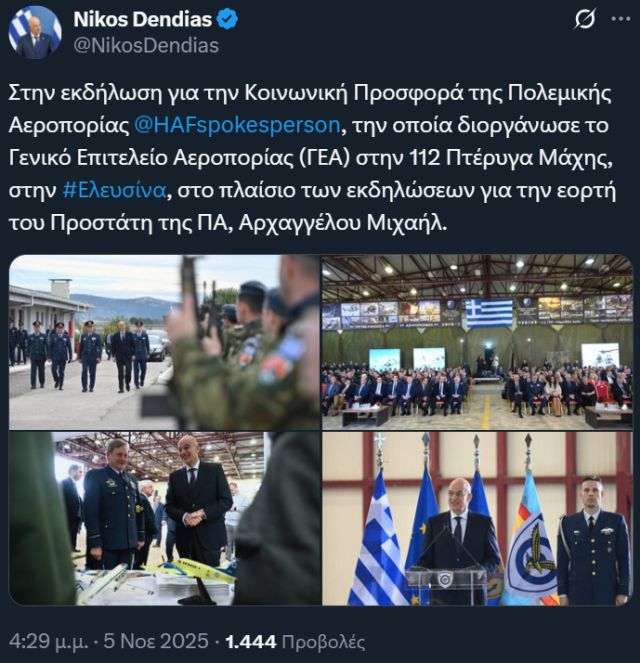Open the three-dot more options menu
This screenshot has width=640, height=663.
[x=621, y=18]
